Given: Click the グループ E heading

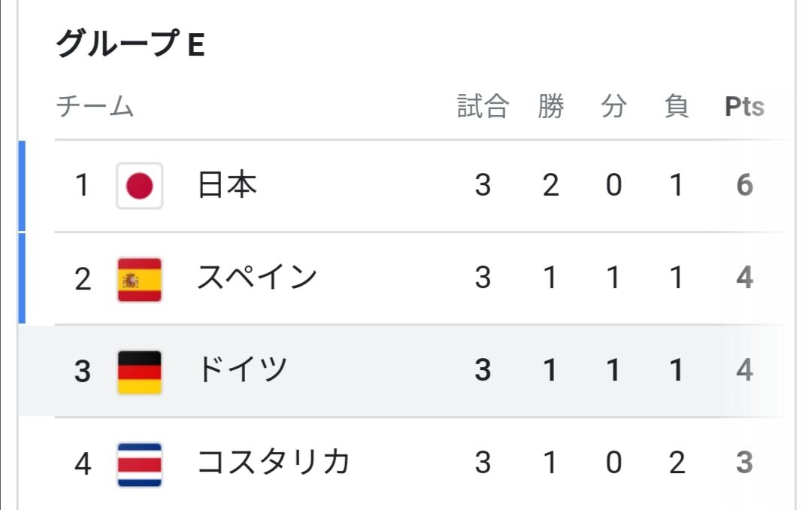Looking at the screenshot, I should [131, 44].
